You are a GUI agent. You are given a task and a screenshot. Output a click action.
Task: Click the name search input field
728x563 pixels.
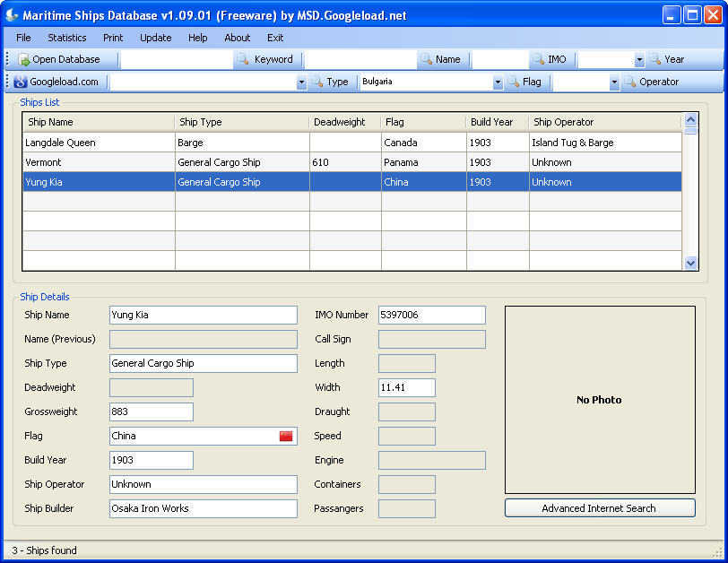pyautogui.click(x=360, y=59)
